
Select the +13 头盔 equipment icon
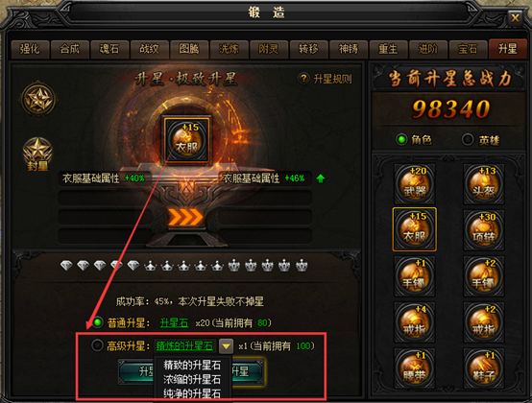pos(483,183)
